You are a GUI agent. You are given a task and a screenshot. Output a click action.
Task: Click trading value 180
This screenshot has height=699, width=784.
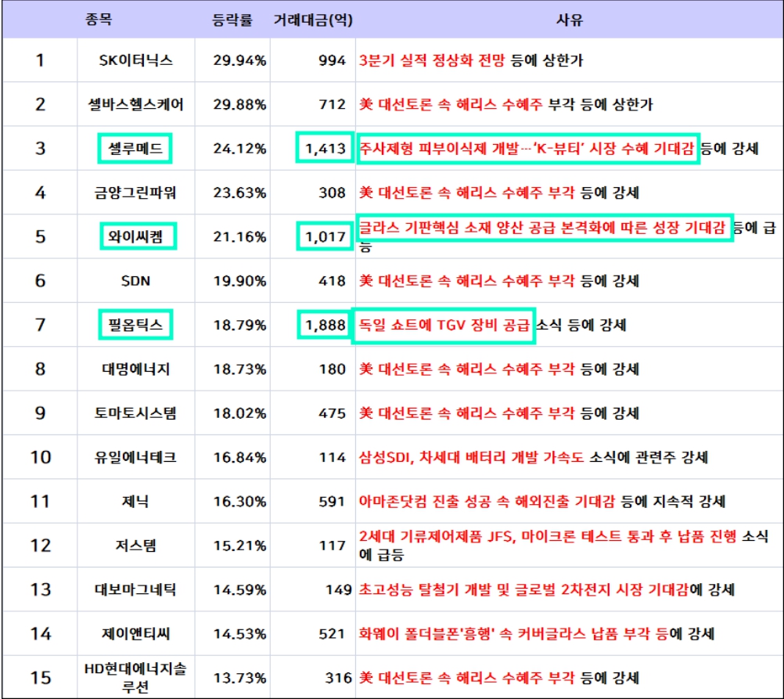pos(332,369)
